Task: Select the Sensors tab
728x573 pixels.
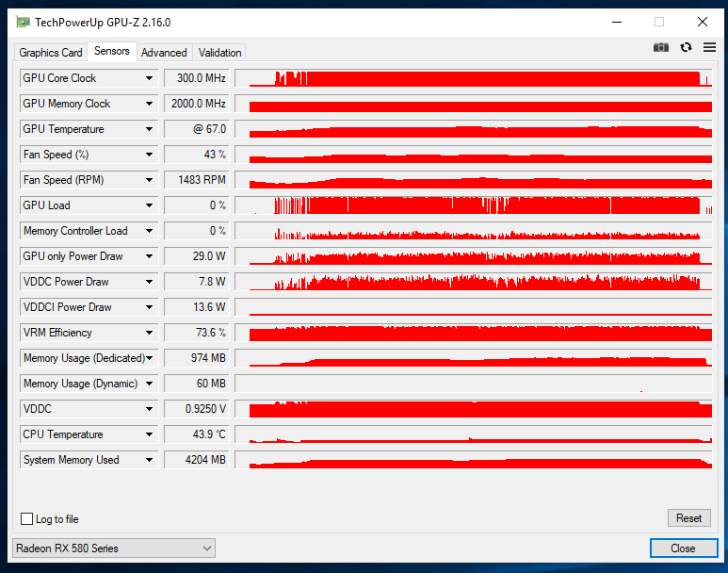Action: click(112, 51)
